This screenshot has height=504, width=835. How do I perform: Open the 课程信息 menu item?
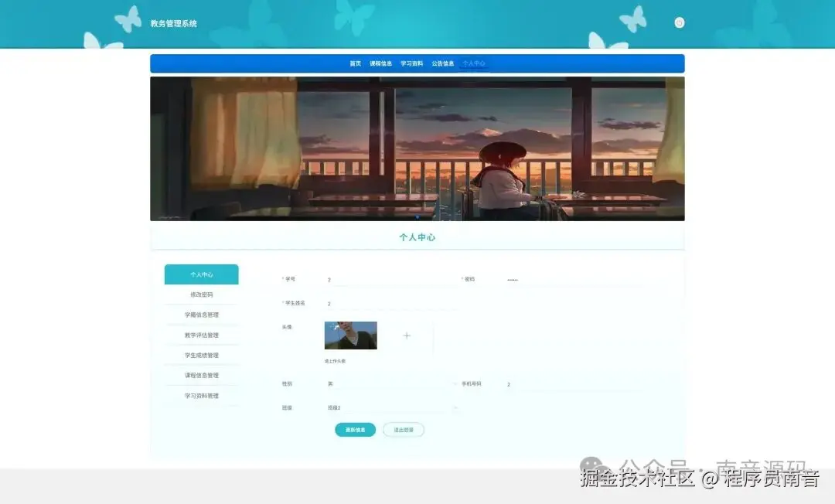380,63
